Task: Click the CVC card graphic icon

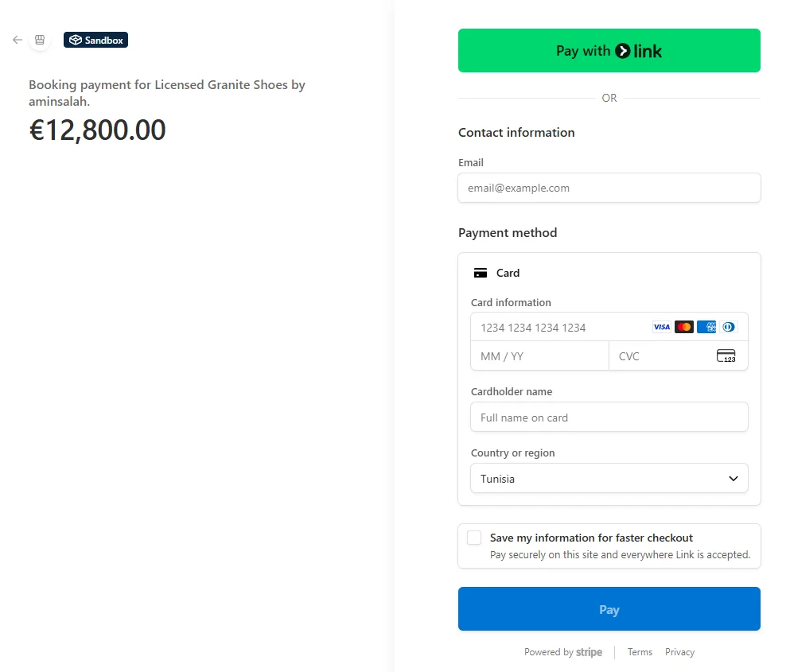Action: click(726, 355)
